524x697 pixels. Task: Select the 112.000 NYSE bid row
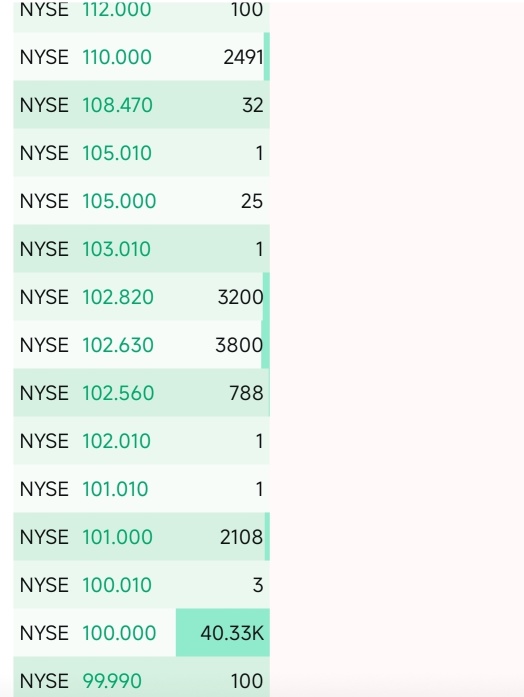[x=141, y=16]
